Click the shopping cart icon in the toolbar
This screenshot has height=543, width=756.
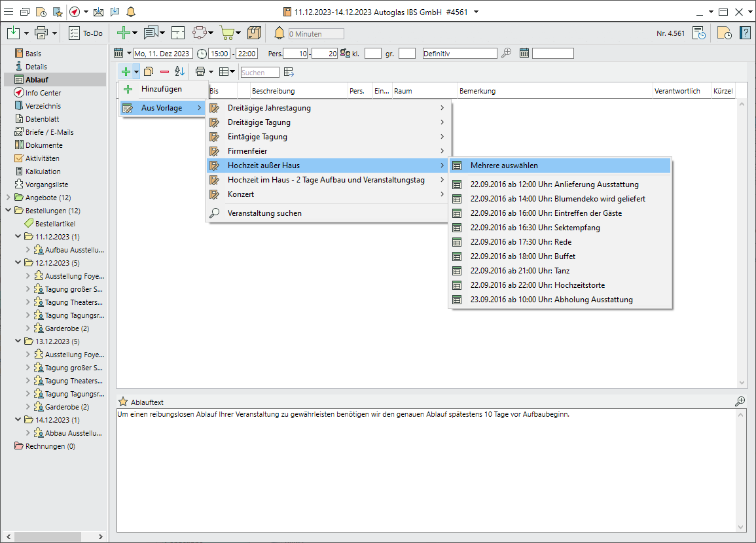(226, 33)
